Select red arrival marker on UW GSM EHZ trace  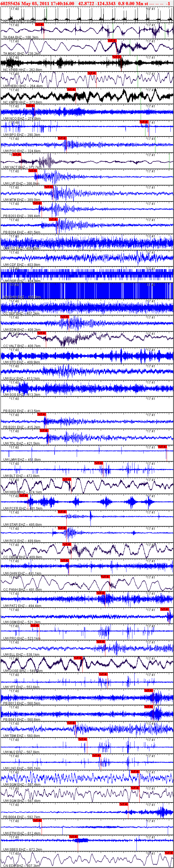164,609
